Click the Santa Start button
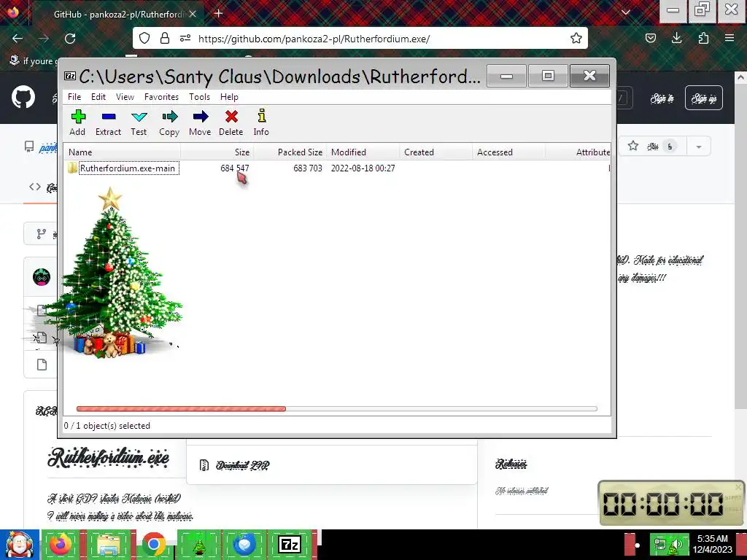Viewport: 747px width, 560px height. pyautogui.click(x=20, y=545)
